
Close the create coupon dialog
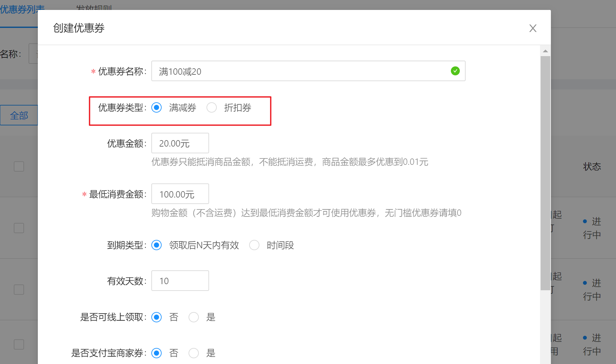coord(533,28)
